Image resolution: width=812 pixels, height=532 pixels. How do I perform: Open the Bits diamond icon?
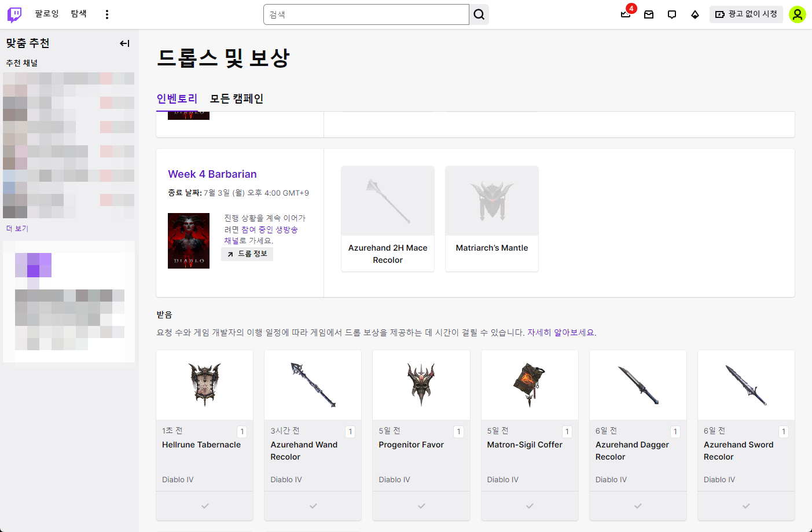pyautogui.click(x=695, y=14)
